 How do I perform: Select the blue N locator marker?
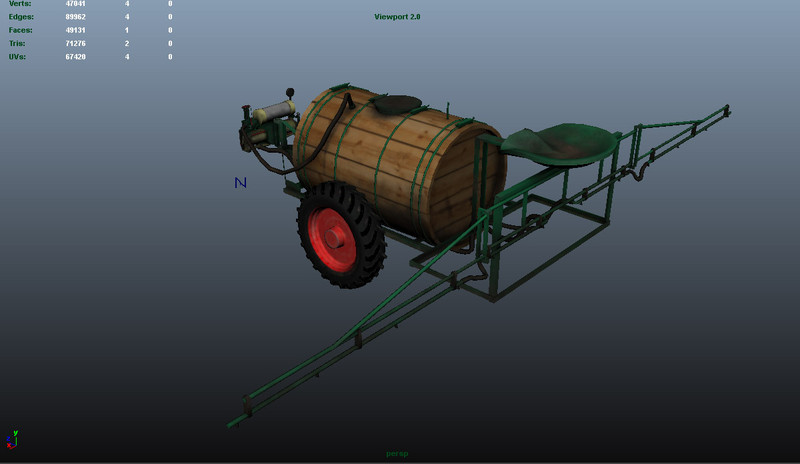240,183
